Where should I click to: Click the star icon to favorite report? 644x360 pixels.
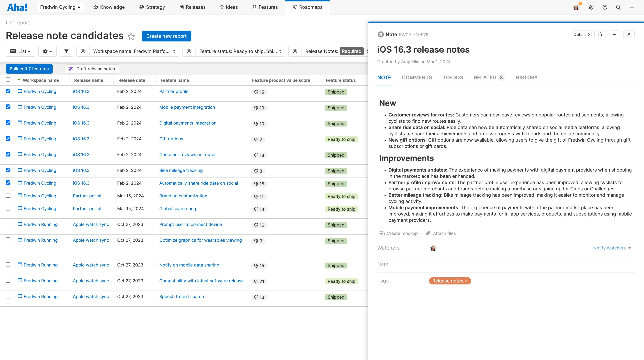point(131,36)
